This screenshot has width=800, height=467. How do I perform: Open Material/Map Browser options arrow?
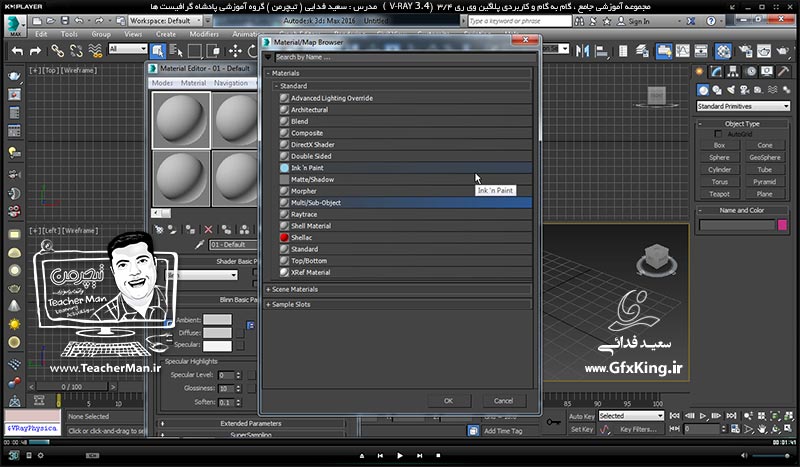(268, 57)
